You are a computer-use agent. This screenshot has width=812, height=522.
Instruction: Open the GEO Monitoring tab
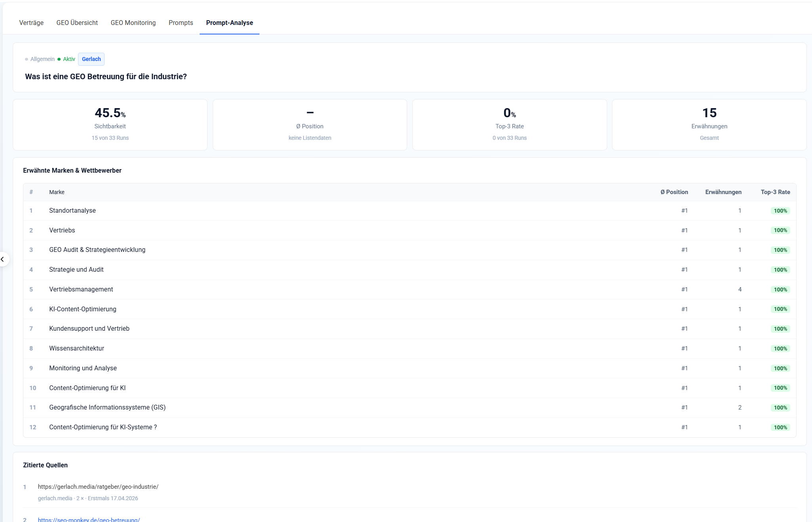pyautogui.click(x=133, y=23)
